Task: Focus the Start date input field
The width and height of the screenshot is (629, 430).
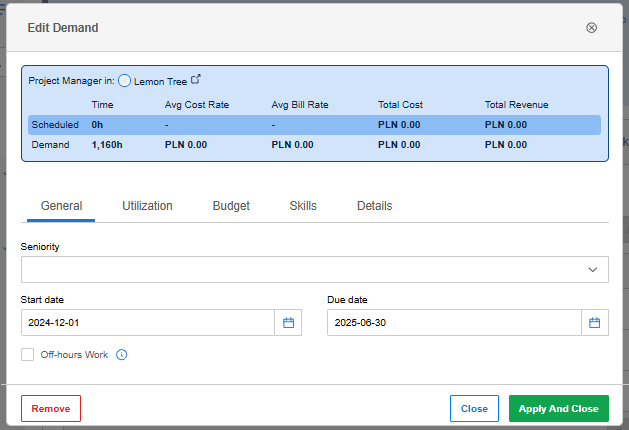Action: click(148, 322)
